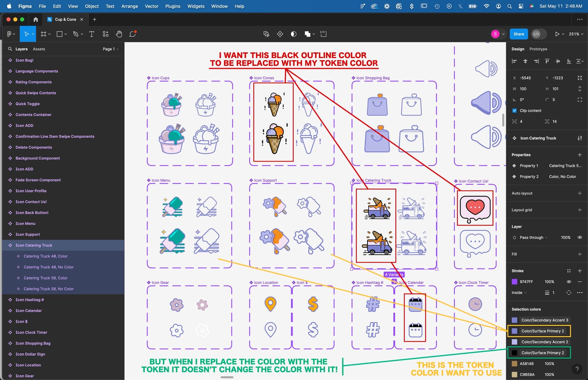Viewport: 588px width, 380px height.
Task: Toggle Clip content checkbox on
Action: point(514,111)
